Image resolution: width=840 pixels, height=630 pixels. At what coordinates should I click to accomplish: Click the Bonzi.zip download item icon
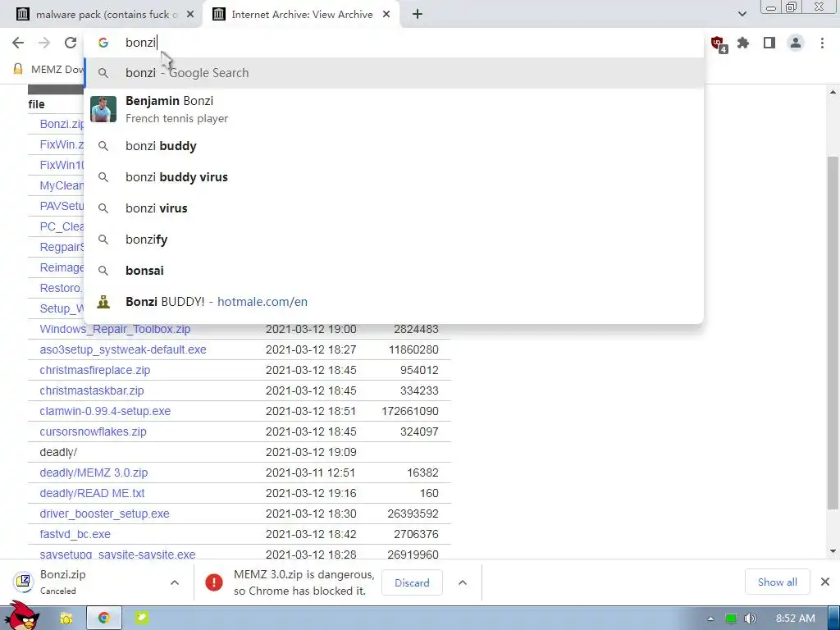pyautogui.click(x=24, y=582)
